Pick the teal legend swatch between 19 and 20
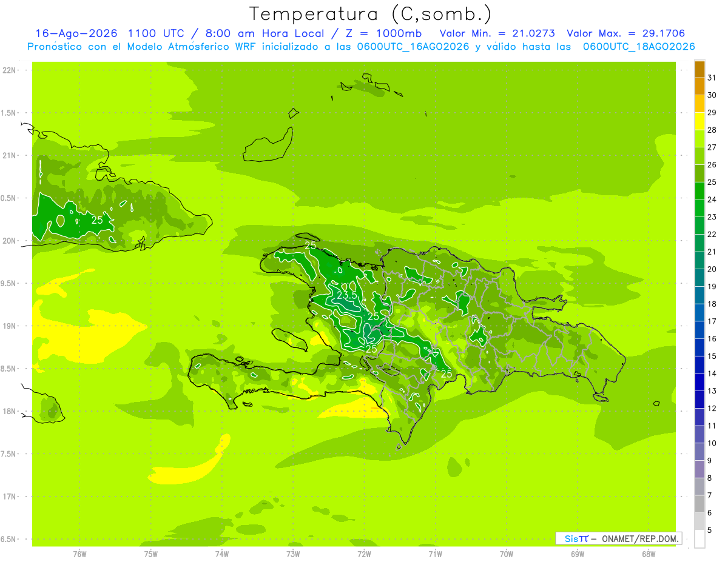Image resolution: width=728 pixels, height=562 pixels. [x=700, y=278]
